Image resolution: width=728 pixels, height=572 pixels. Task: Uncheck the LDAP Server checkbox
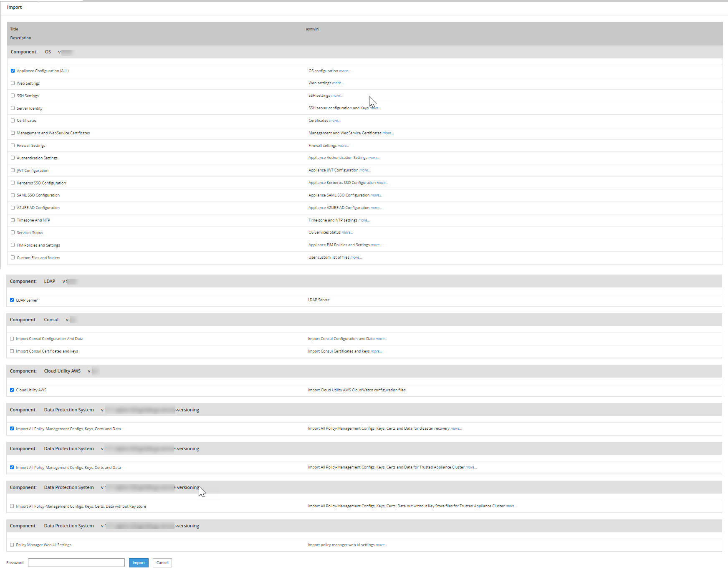12,300
